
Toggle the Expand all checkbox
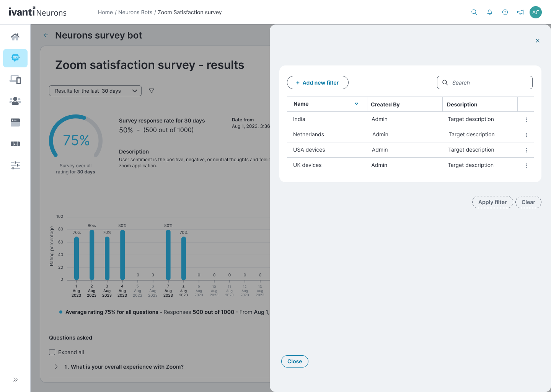coord(52,352)
